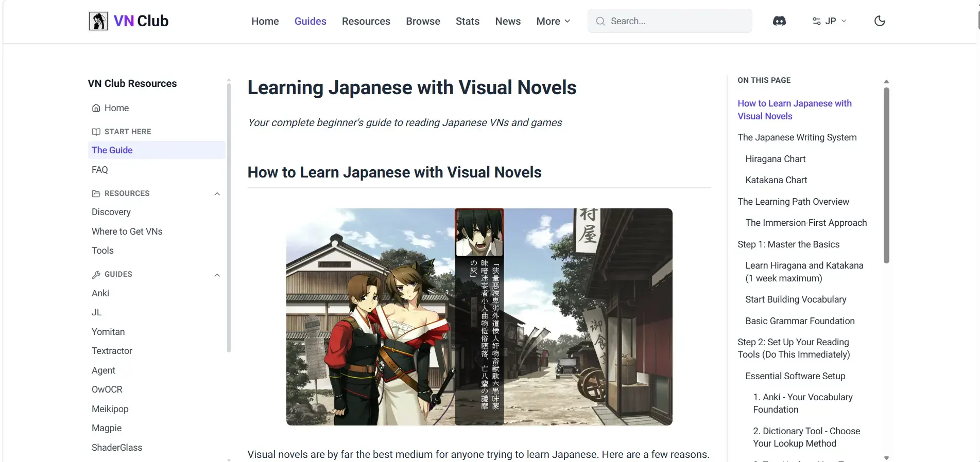Image resolution: width=980 pixels, height=462 pixels.
Task: Click the sidebar Home house icon
Action: (96, 108)
